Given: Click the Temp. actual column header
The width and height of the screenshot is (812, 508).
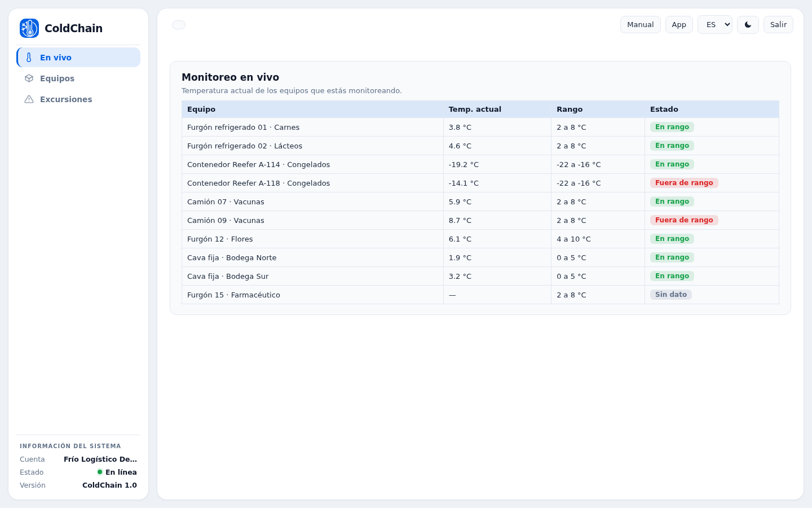Looking at the screenshot, I should pos(497,110).
